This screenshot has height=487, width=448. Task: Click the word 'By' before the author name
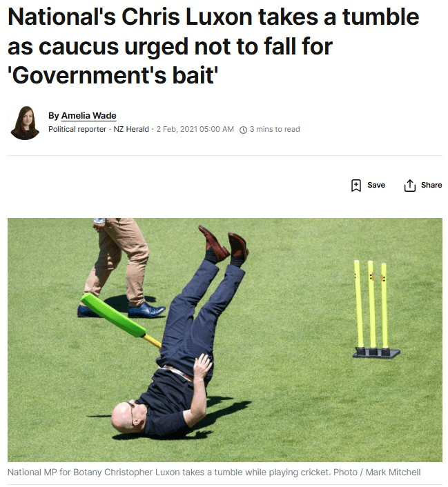53,115
